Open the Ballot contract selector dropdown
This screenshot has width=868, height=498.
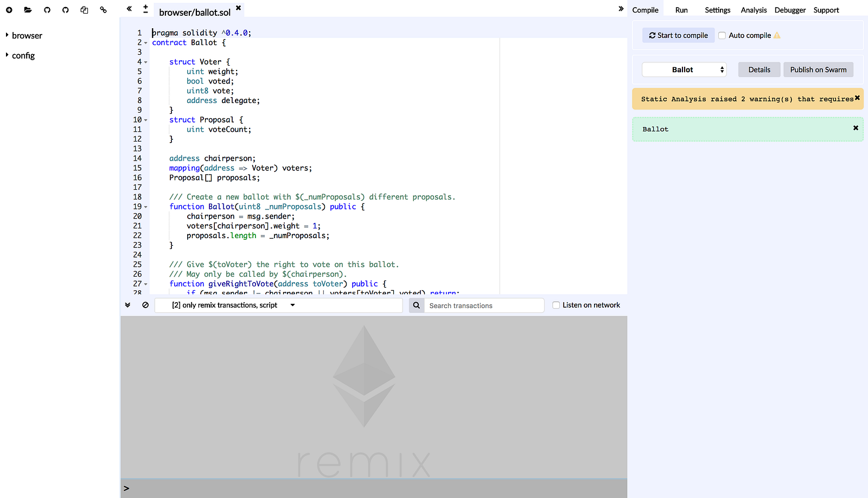pos(684,69)
